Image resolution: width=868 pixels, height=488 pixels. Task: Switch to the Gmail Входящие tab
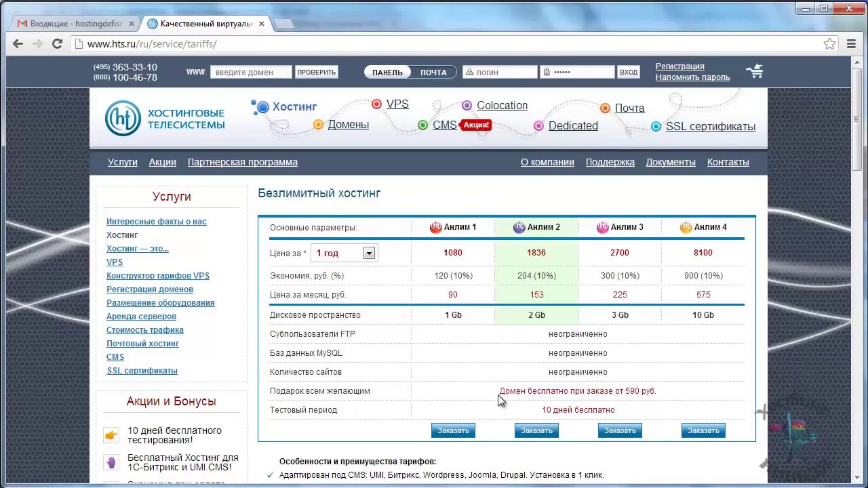tap(76, 24)
